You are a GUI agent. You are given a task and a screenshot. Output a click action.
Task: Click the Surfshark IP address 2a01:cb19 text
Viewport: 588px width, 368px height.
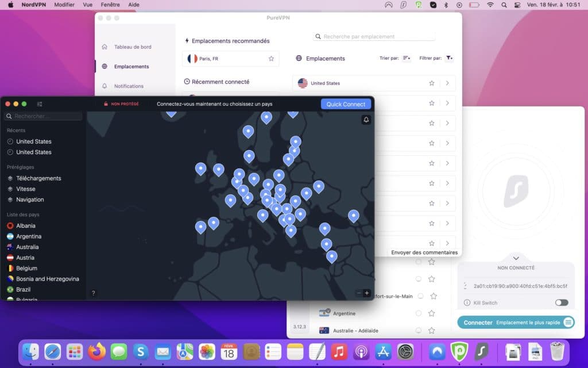[520, 286]
